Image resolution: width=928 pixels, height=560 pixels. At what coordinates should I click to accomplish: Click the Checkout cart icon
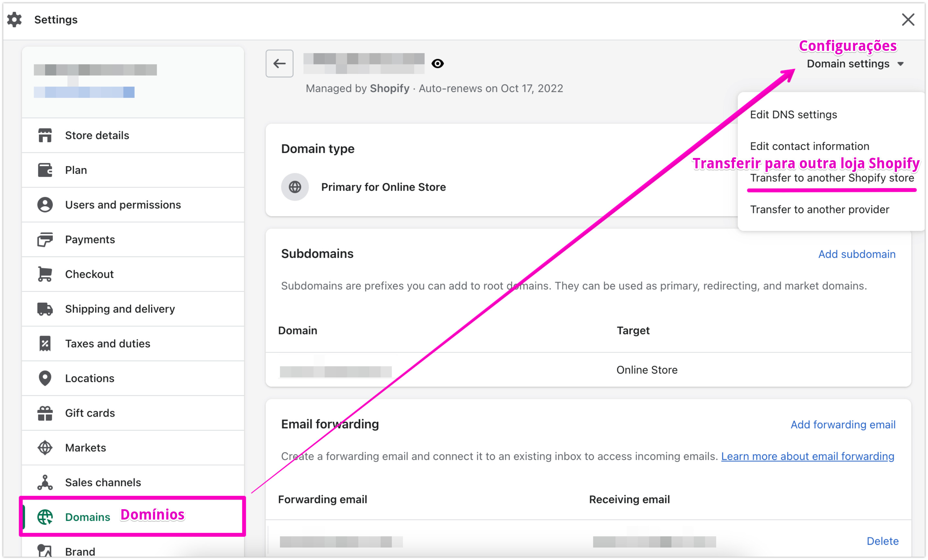click(45, 274)
